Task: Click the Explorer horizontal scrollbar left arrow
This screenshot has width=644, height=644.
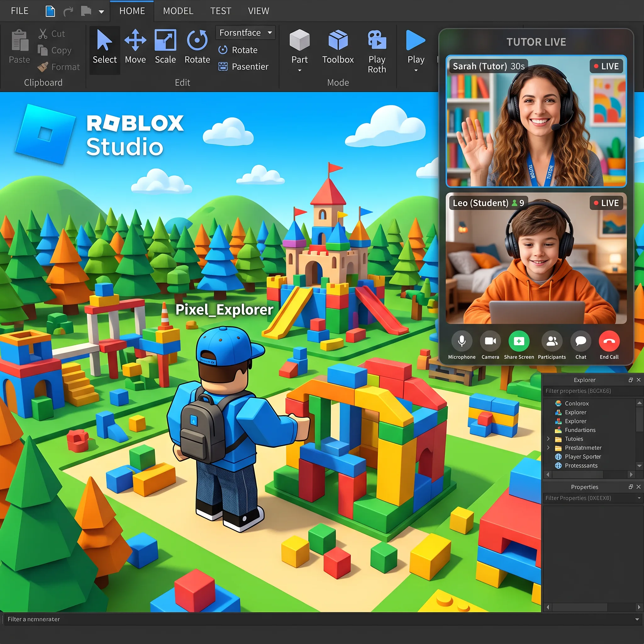Action: 548,474
